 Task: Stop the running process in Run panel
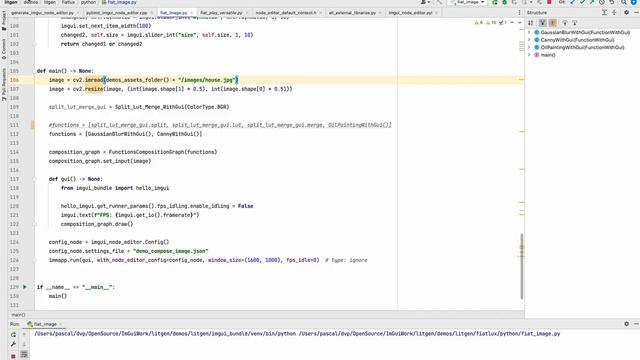[x=13, y=356]
